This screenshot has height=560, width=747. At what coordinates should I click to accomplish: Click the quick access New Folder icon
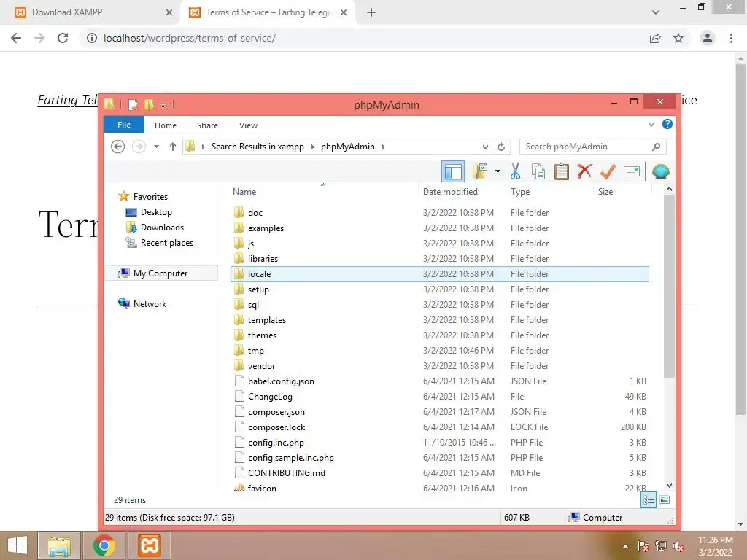[149, 105]
